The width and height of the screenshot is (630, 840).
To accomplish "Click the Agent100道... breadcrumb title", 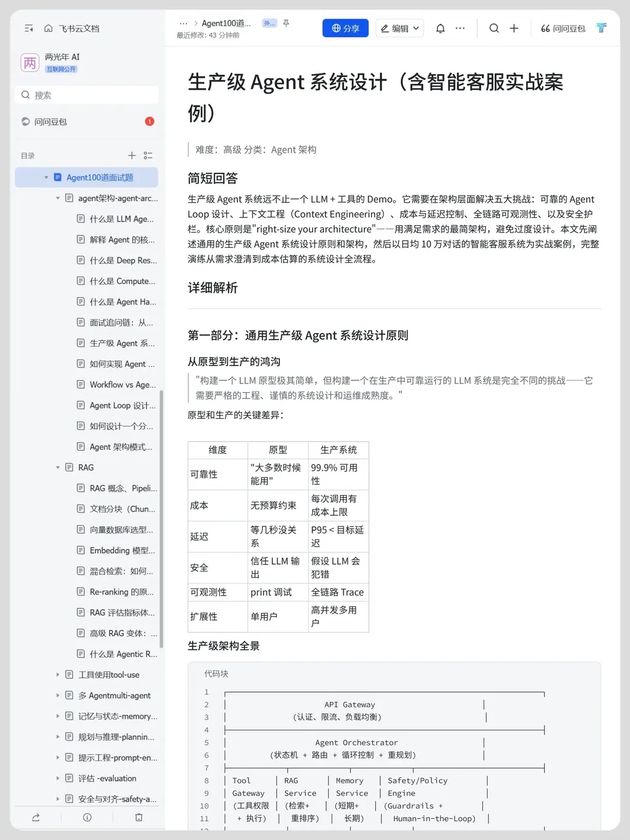I will (226, 23).
